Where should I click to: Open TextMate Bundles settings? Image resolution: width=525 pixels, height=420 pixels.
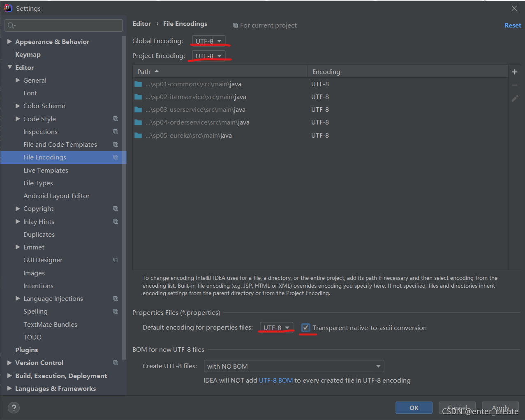[50, 325]
